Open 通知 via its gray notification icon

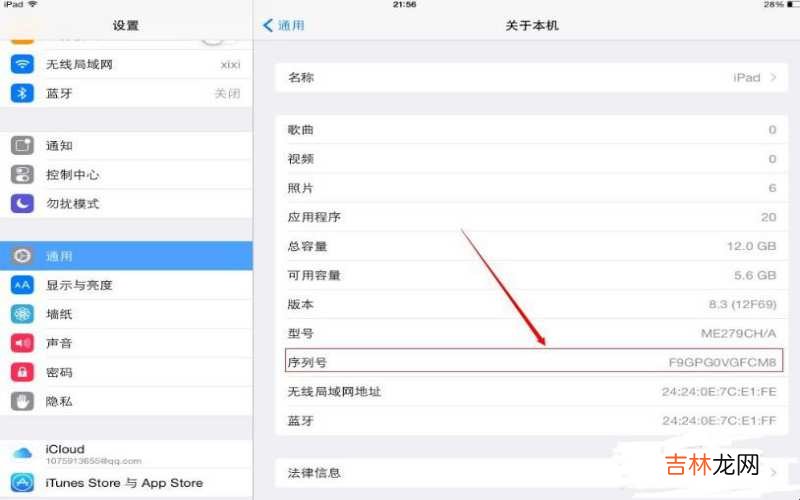(x=22, y=145)
